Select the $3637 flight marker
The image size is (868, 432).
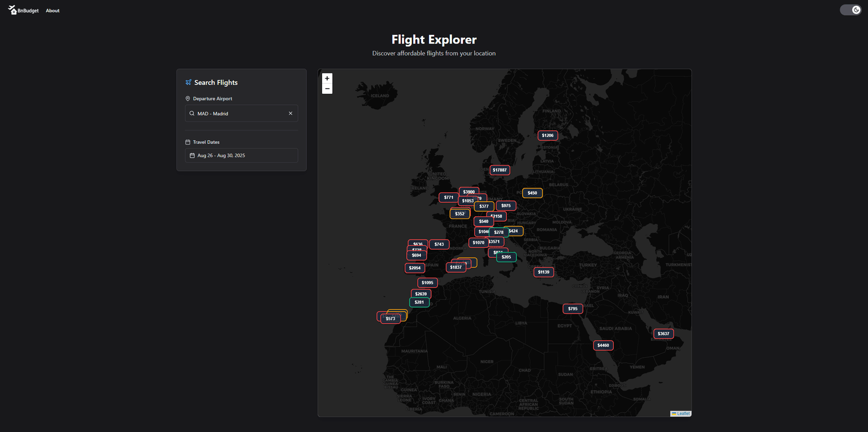[x=663, y=334]
